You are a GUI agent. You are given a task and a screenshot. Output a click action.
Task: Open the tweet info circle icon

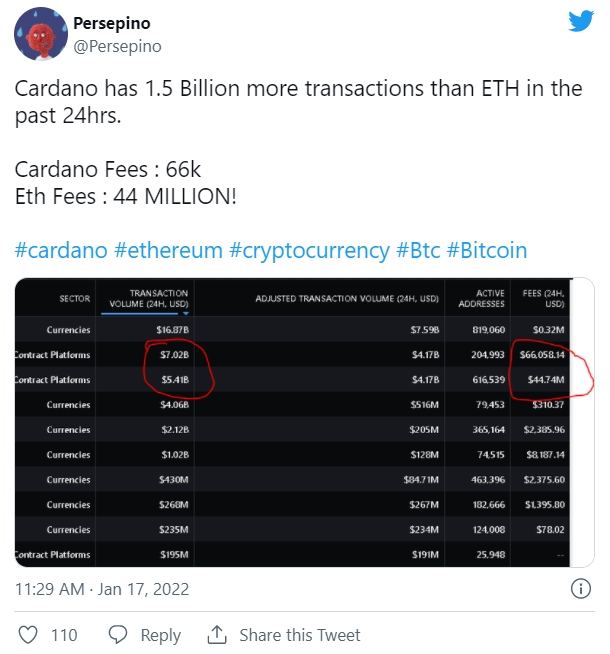click(580, 589)
